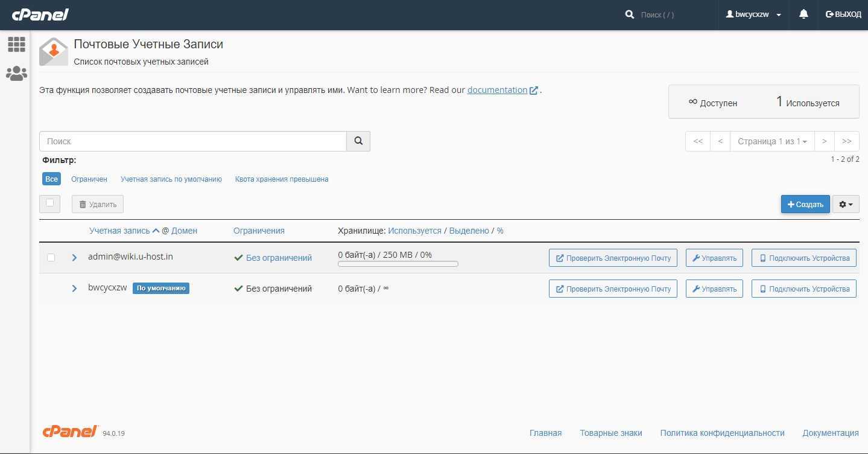The width and height of the screenshot is (868, 454).
Task: Click the notifications bell icon
Action: (x=803, y=14)
